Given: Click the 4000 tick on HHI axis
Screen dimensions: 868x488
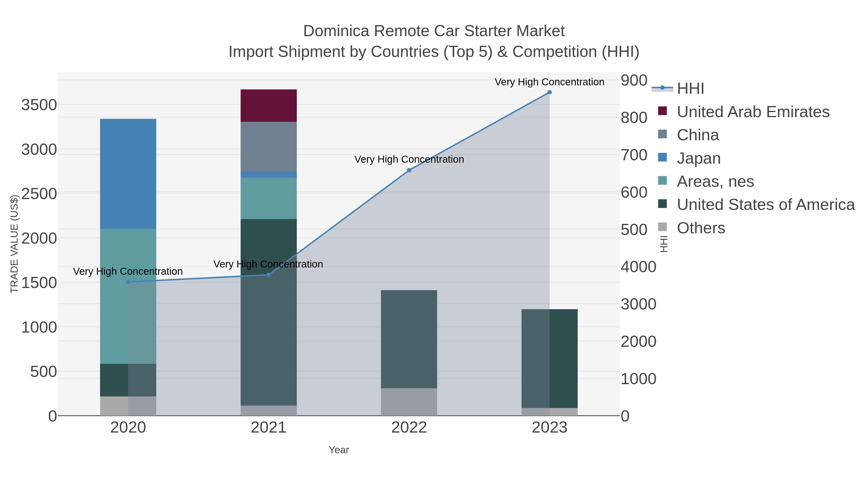Looking at the screenshot, I should tap(638, 267).
